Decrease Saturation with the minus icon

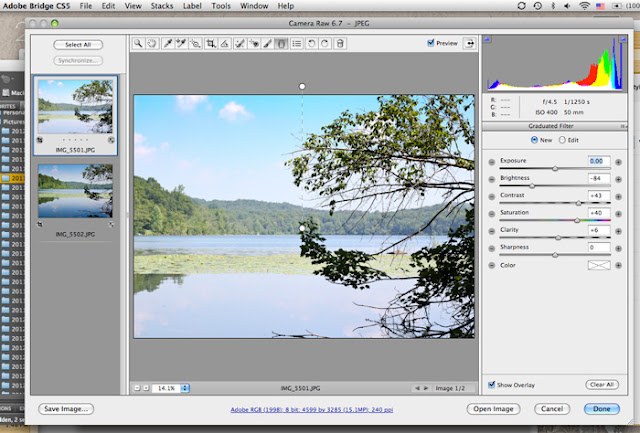point(492,214)
